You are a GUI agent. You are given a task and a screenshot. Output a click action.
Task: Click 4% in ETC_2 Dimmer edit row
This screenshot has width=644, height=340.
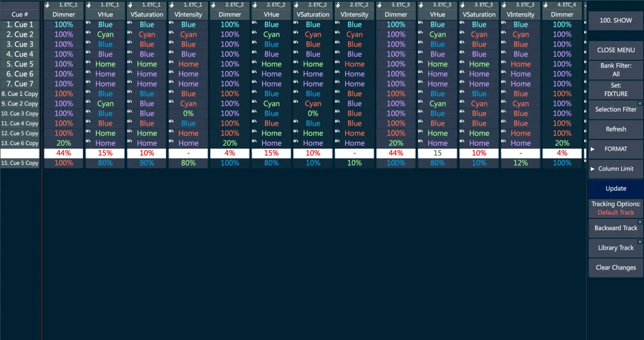pyautogui.click(x=230, y=153)
